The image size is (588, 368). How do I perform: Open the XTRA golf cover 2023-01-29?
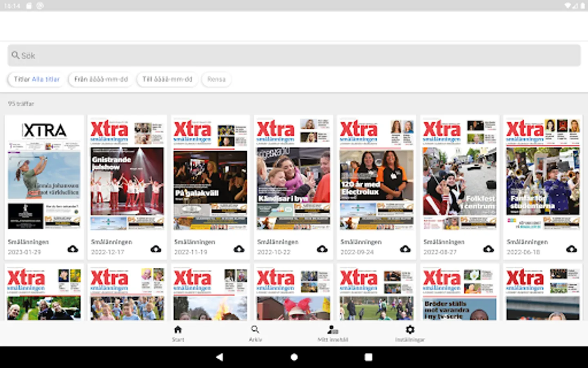44,175
